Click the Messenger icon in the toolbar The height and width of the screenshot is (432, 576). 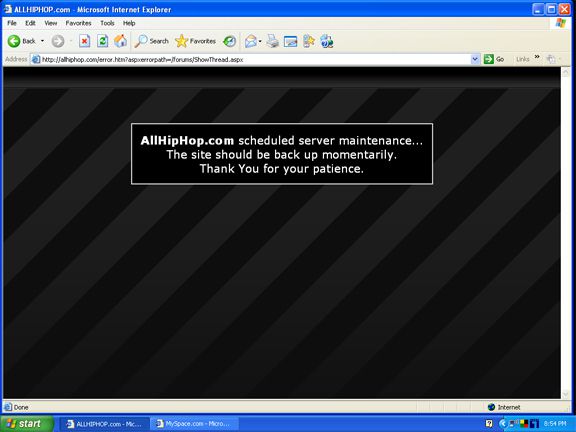click(x=327, y=41)
